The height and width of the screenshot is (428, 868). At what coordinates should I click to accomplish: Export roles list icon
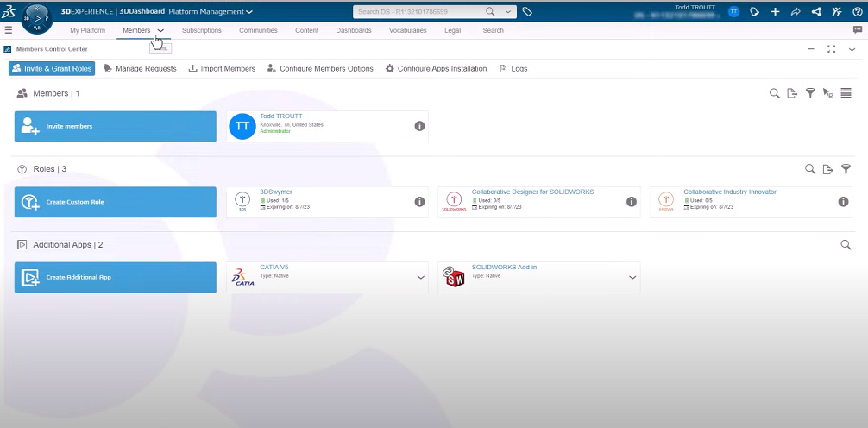pos(827,169)
